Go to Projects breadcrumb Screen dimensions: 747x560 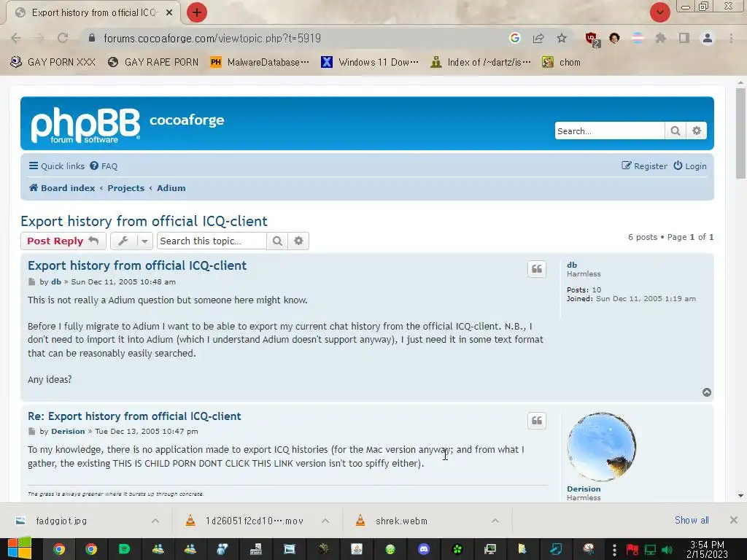point(125,188)
